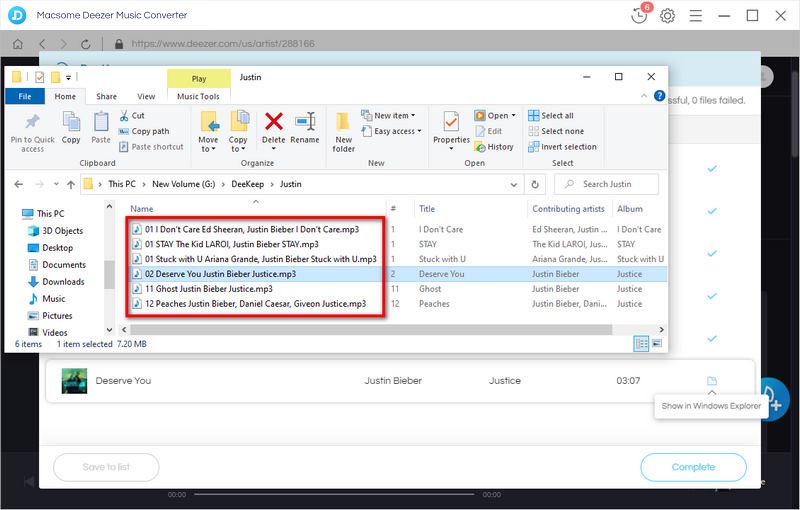This screenshot has width=800, height=510.
Task: Click New Volume (G:) in breadcrumb
Action: pyautogui.click(x=183, y=184)
